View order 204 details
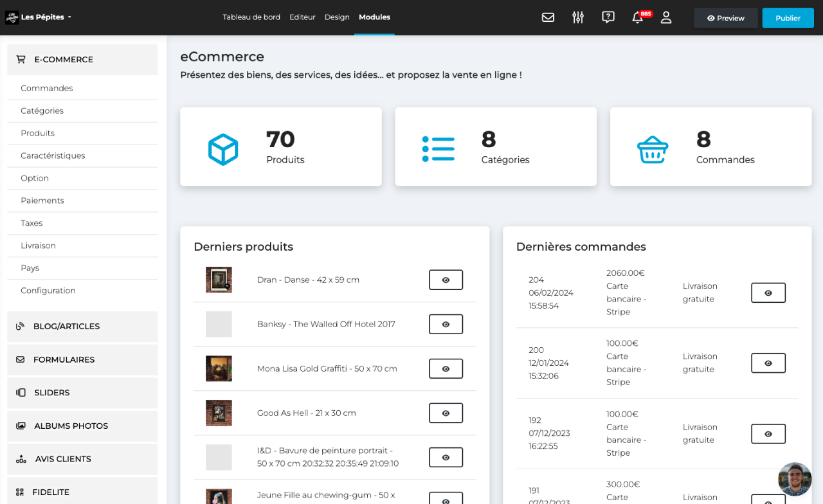 coord(768,293)
